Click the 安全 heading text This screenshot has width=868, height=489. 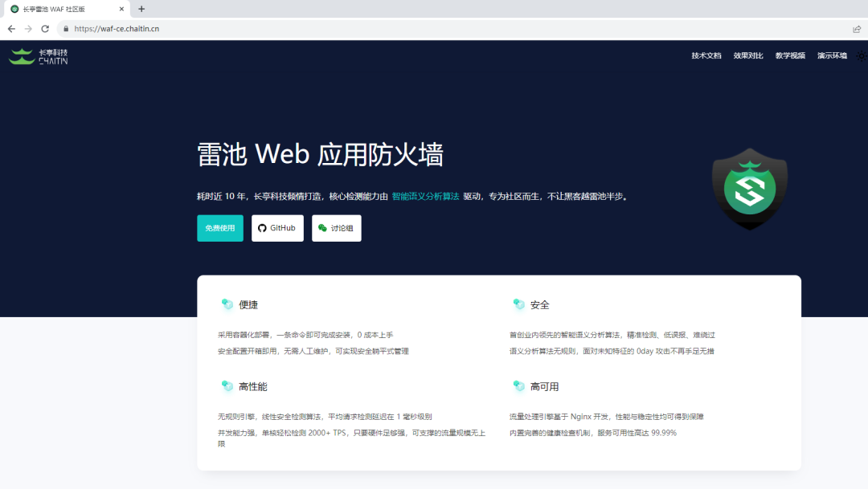[x=540, y=305]
